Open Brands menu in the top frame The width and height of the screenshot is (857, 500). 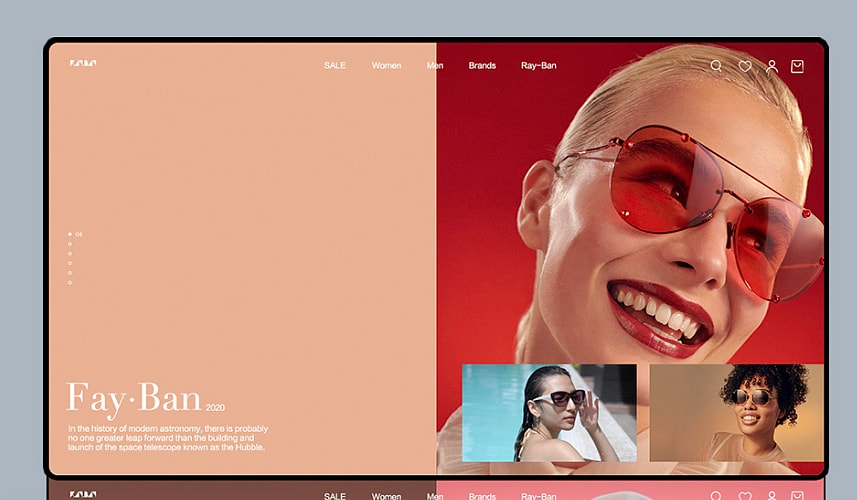pyautogui.click(x=482, y=66)
